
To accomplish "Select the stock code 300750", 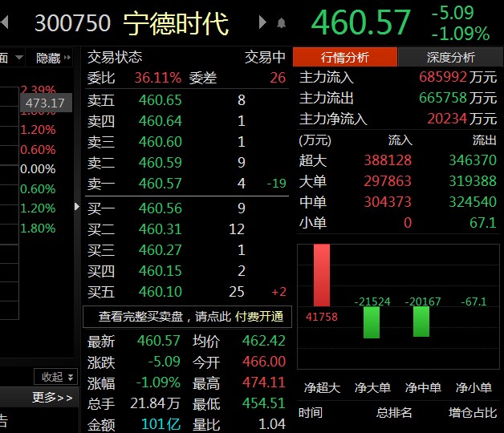I will (x=73, y=23).
